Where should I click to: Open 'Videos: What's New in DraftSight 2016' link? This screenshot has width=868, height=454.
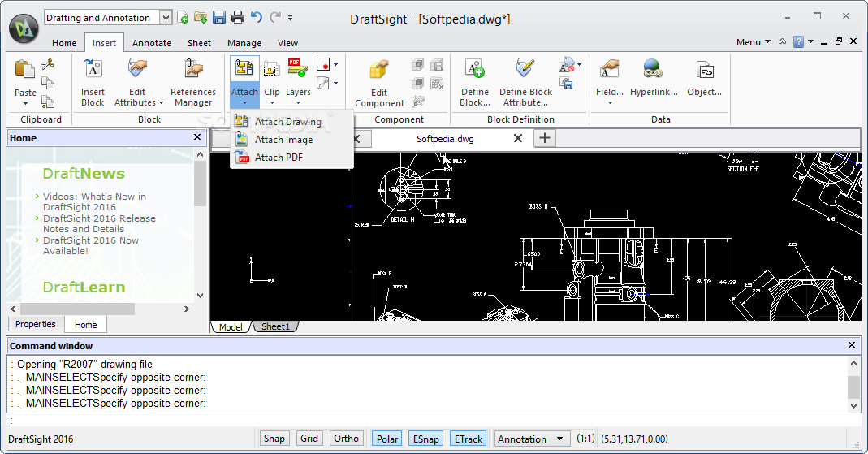click(x=94, y=201)
